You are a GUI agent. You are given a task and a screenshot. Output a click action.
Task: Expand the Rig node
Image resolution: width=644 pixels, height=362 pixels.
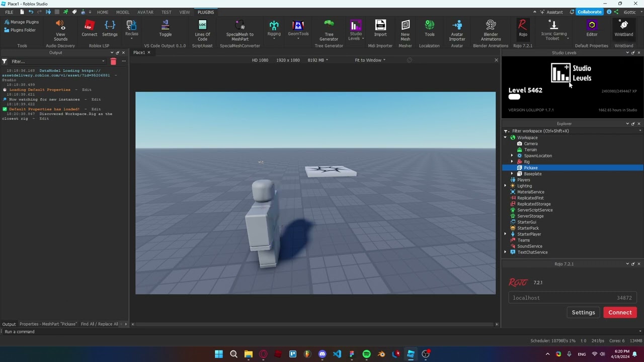point(512,162)
